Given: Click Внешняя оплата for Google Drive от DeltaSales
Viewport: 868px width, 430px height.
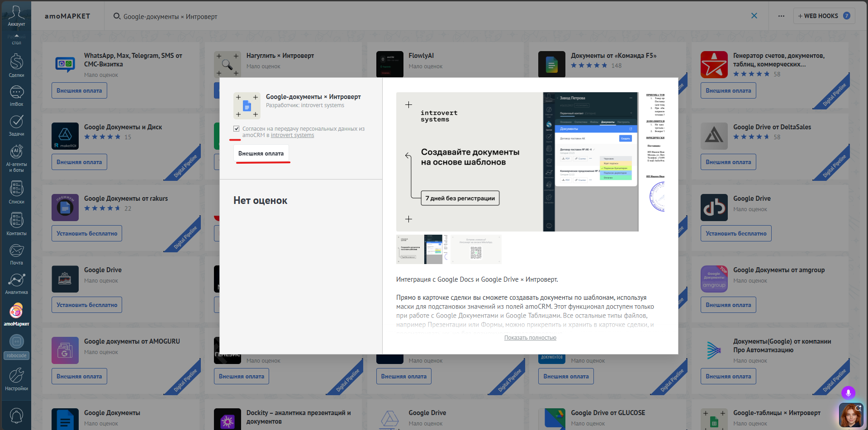Looking at the screenshot, I should click(x=728, y=162).
